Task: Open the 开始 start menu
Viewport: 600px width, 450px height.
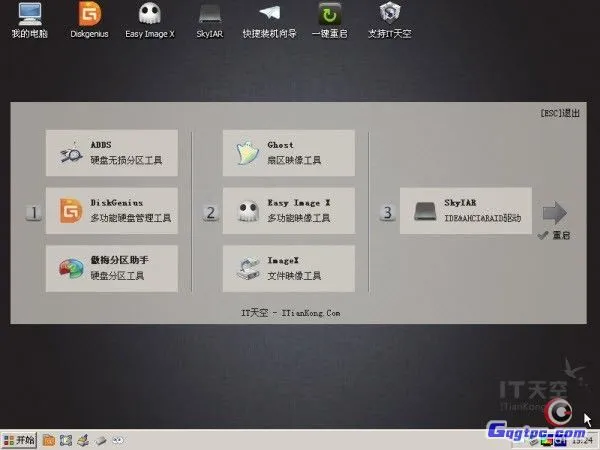Action: click(19, 439)
